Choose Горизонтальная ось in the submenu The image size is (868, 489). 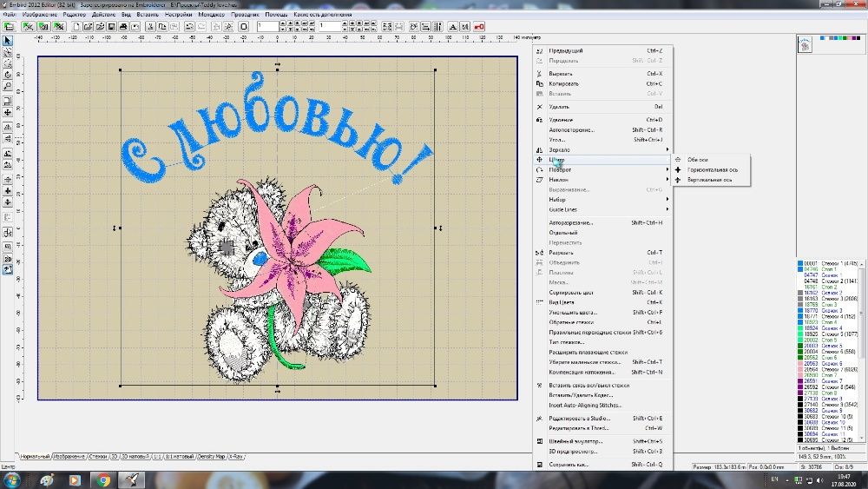[712, 170]
